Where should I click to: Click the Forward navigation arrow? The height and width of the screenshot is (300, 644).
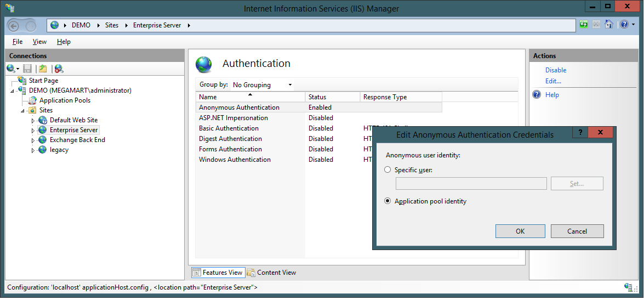tap(31, 26)
